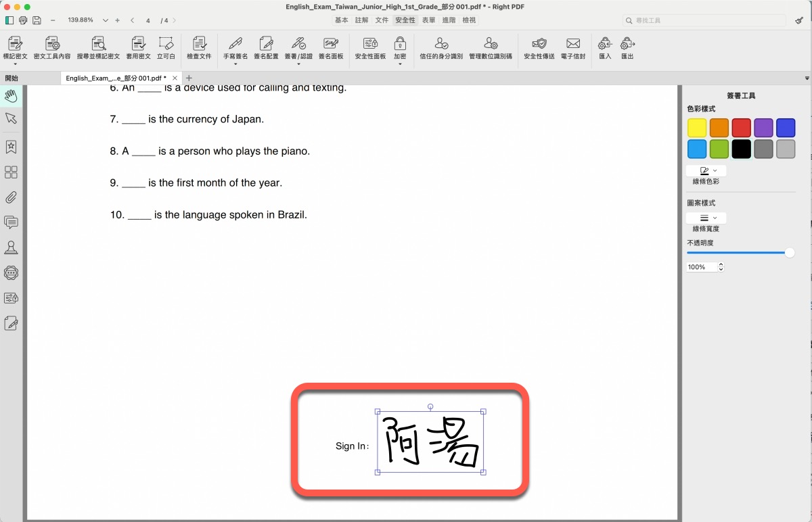Pick the black color swatch
The width and height of the screenshot is (812, 522).
tap(741, 149)
